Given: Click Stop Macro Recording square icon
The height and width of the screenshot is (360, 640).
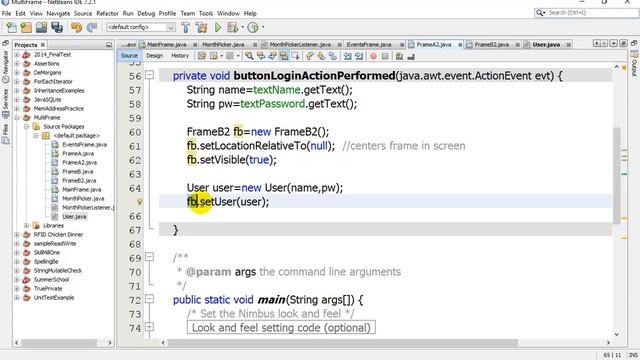Looking at the screenshot, I should (385, 56).
